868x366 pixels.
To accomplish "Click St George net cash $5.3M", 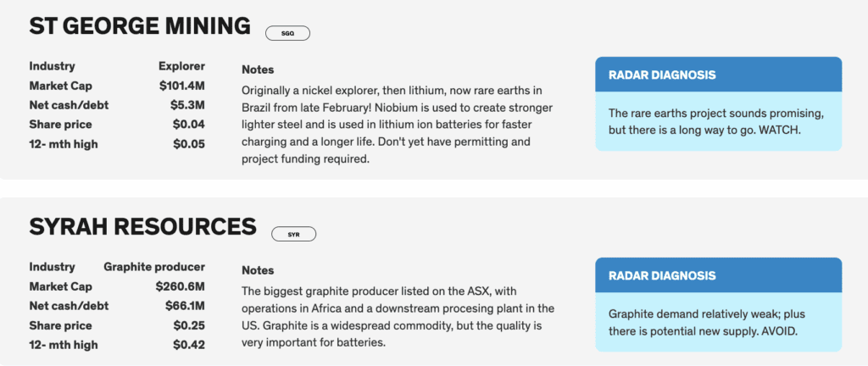I will click(x=187, y=105).
